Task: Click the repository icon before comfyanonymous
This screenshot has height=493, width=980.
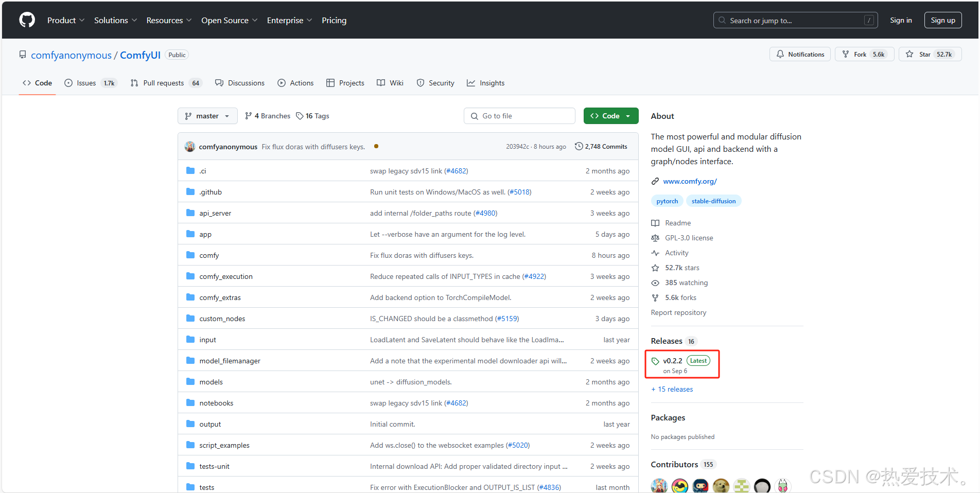Action: [23, 55]
